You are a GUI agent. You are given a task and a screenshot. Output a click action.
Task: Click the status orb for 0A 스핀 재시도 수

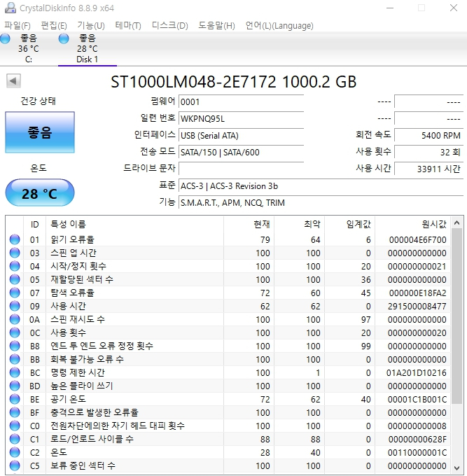click(15, 319)
